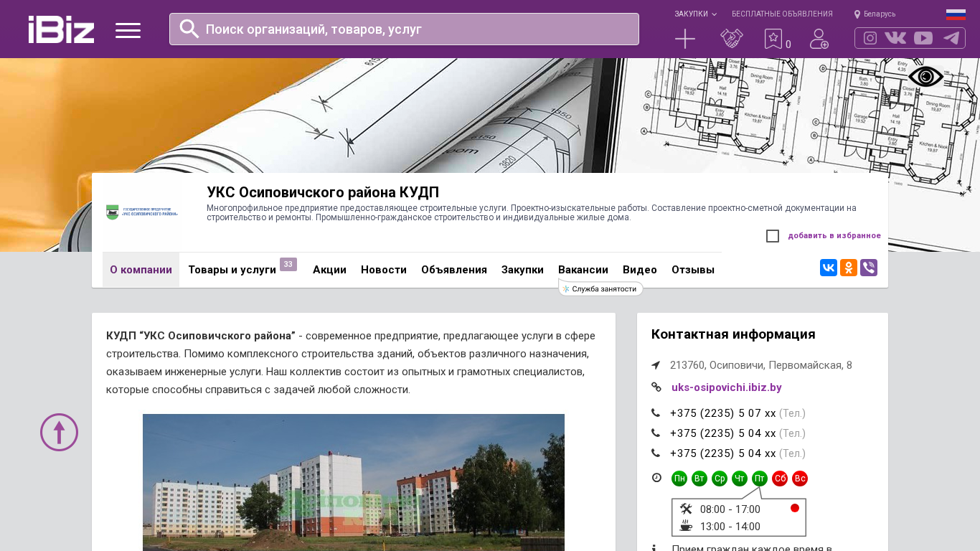The image size is (980, 551).
Task: Open the Telegram channel icon
Action: click(951, 38)
